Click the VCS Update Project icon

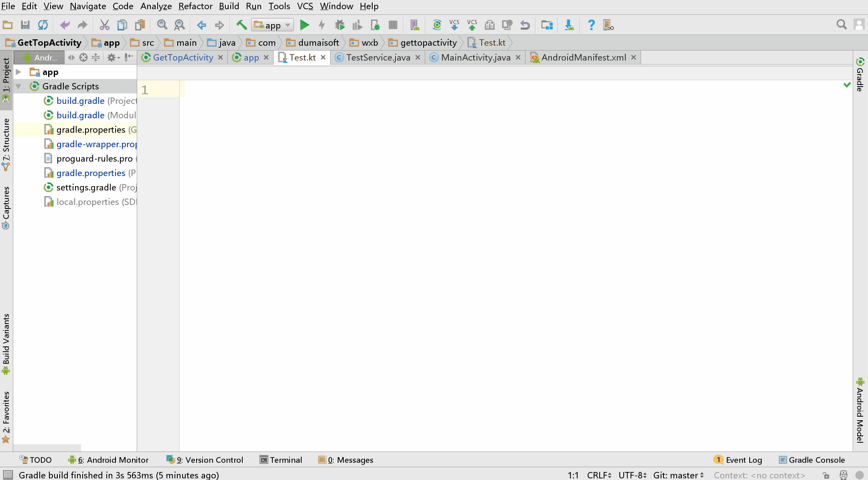[x=454, y=25]
